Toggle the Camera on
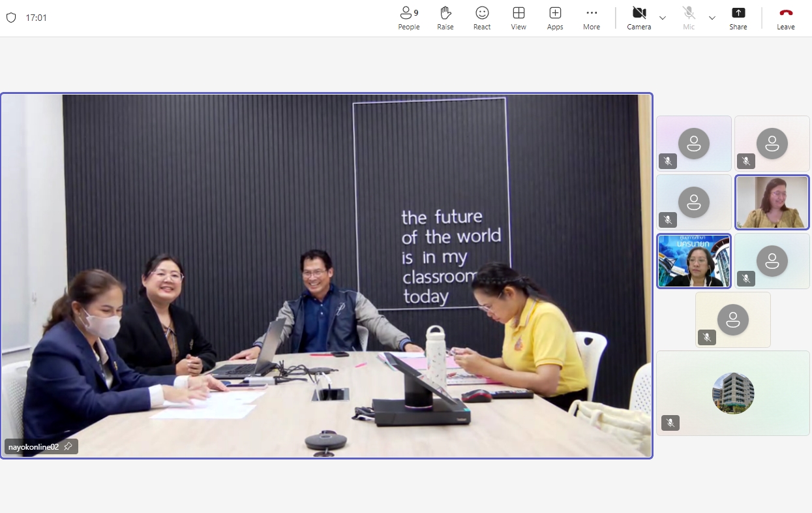This screenshot has width=812, height=513. [x=639, y=18]
